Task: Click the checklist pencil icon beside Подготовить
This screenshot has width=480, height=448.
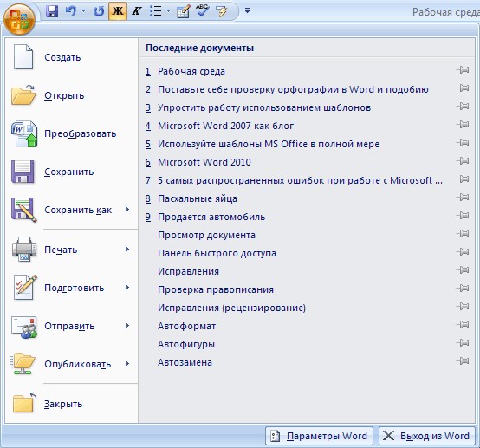Action: click(x=25, y=287)
